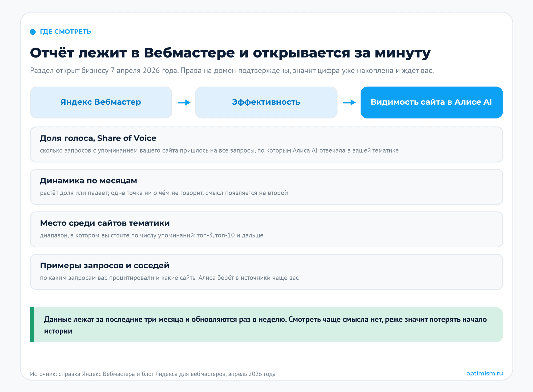Select the Примеры запросов и соседей title
This screenshot has height=392, width=533.
point(105,266)
